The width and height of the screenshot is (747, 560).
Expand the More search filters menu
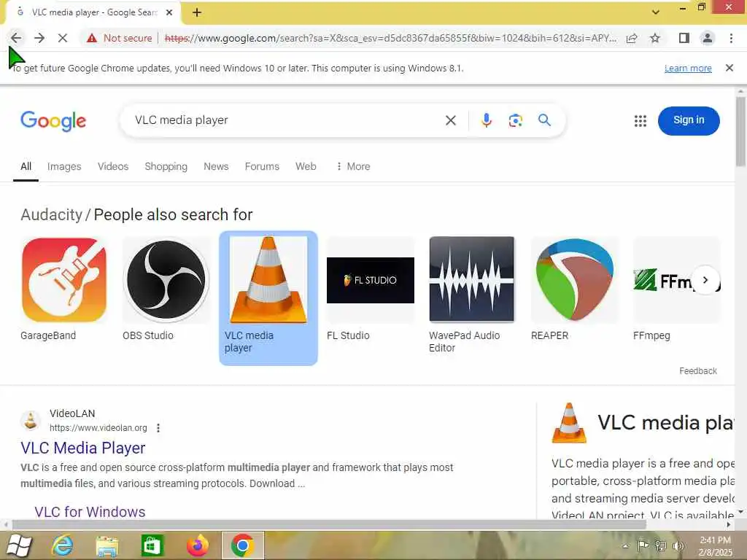click(x=353, y=167)
